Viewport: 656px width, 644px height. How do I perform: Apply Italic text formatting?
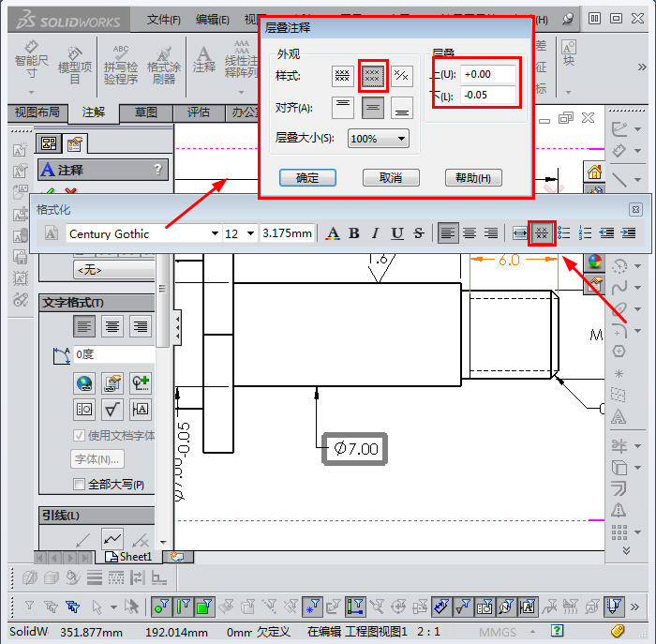376,233
